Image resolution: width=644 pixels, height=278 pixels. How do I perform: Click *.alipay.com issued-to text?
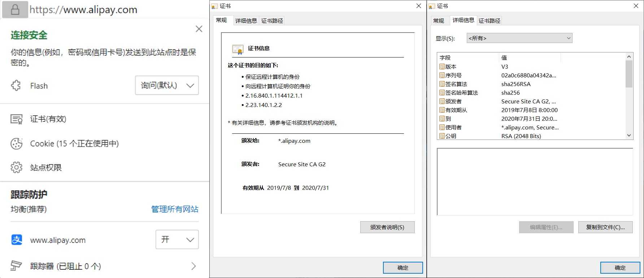[294, 141]
